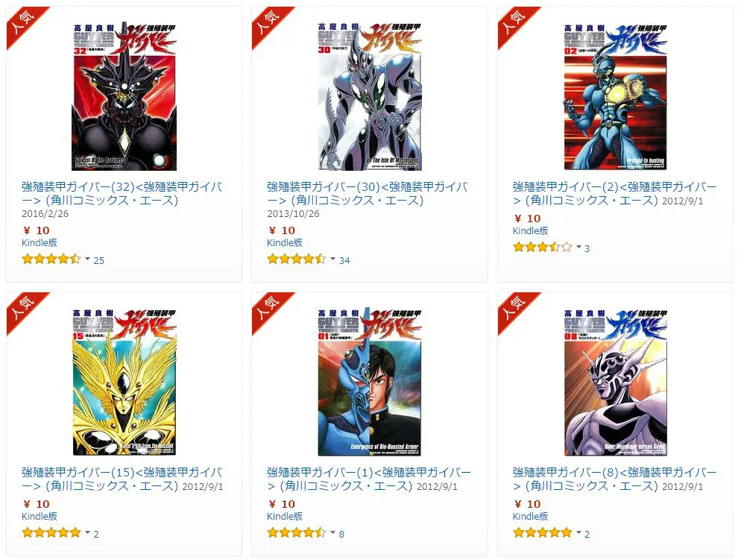Expand rating dropdown for volume 15
This screenshot has width=738, height=560.
click(87, 532)
